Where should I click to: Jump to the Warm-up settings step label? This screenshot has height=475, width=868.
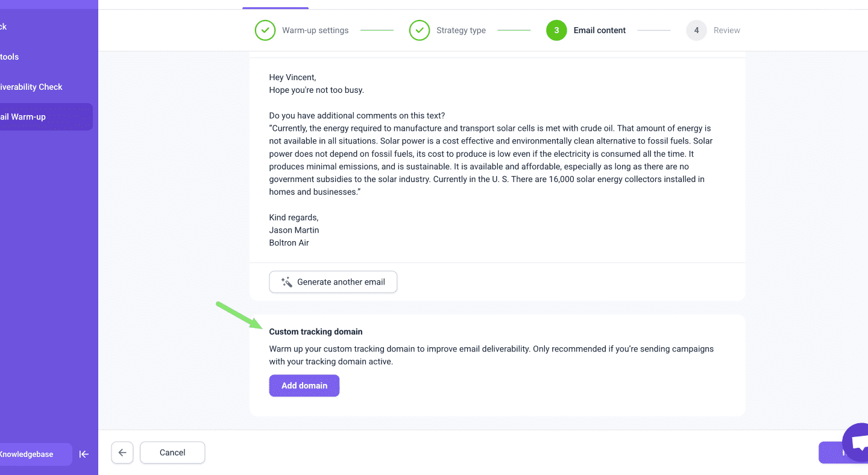pyautogui.click(x=315, y=30)
